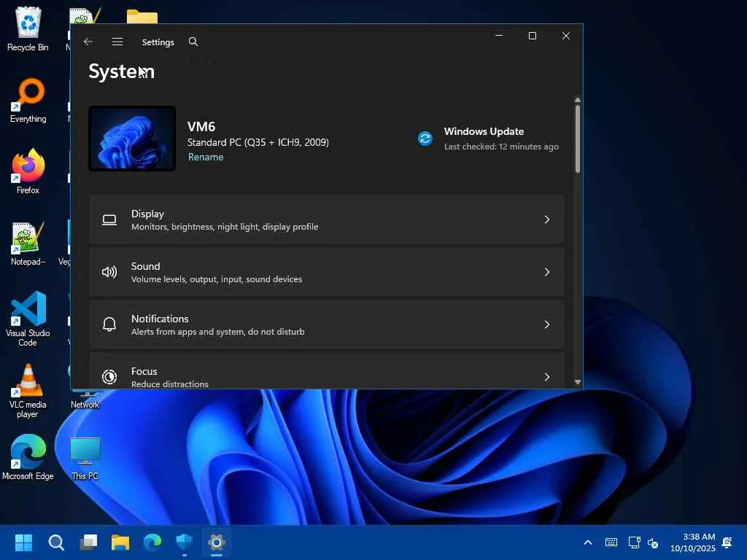
Task: Expand the Sound settings chevron
Action: [547, 272]
